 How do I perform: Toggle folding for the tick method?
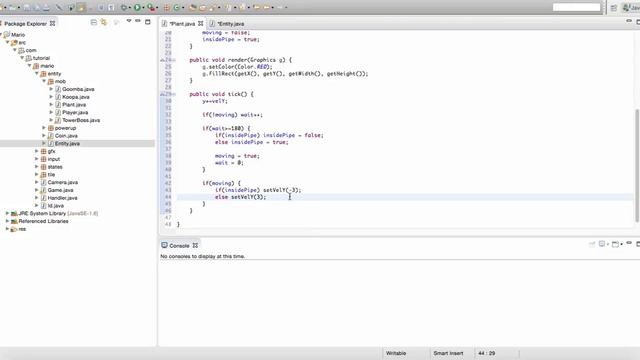click(x=174, y=94)
